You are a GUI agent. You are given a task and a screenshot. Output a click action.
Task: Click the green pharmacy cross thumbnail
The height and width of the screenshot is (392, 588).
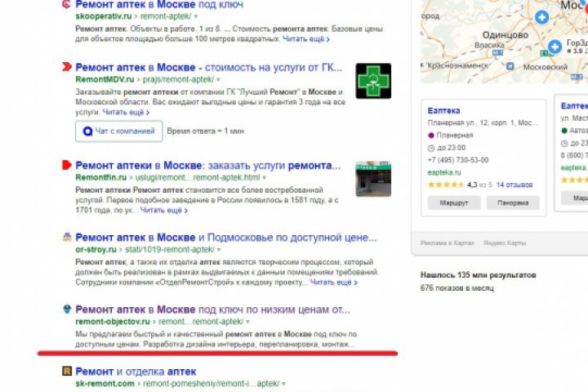[x=373, y=81]
